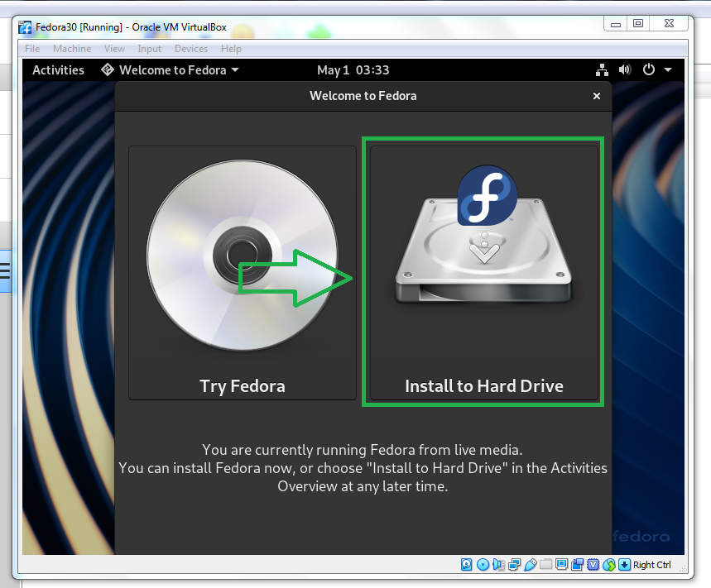This screenshot has width=711, height=588.
Task: Open the VirtualBox File menu
Action: [32, 49]
